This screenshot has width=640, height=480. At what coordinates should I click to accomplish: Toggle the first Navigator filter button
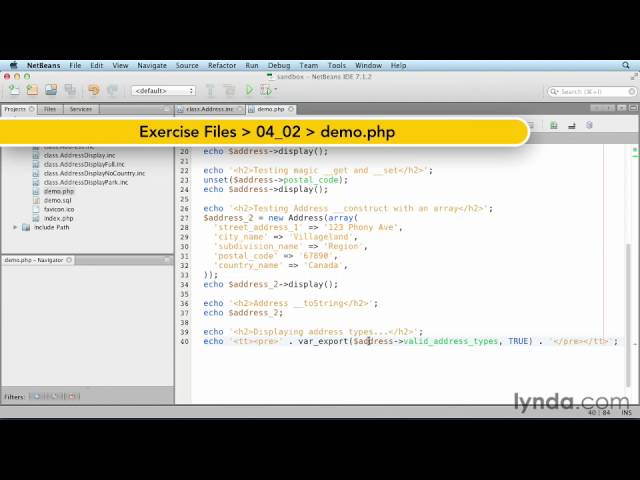click(37, 396)
